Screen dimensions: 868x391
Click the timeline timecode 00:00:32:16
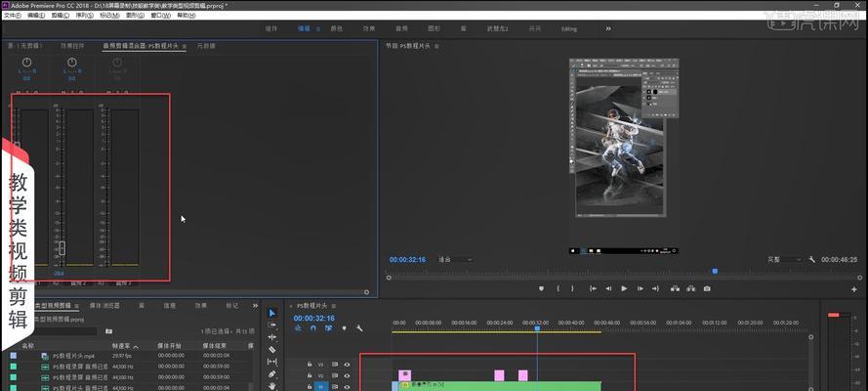(313, 318)
